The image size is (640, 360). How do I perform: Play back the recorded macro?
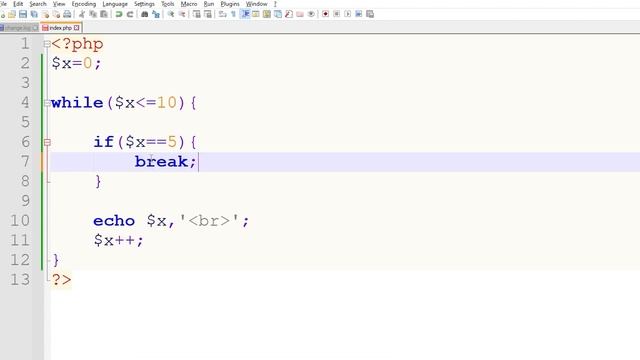tap(347, 14)
